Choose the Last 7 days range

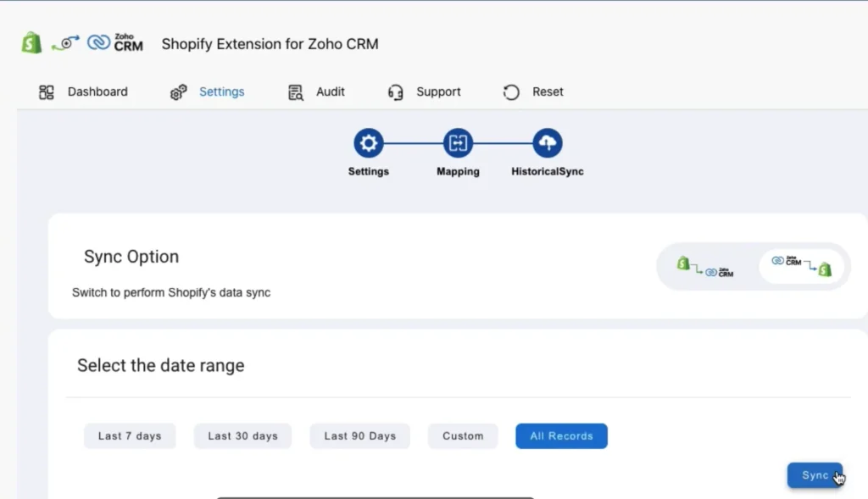coord(130,435)
